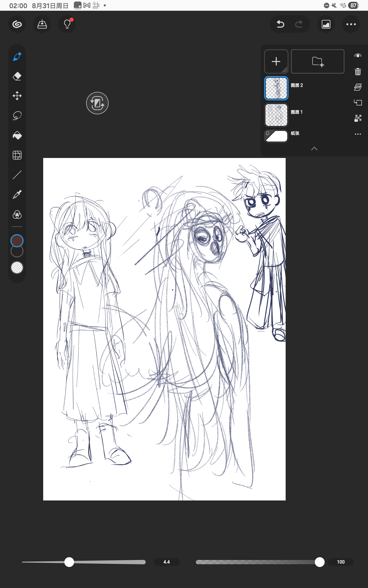Tap the canvas rotate-flip floating button
This screenshot has height=588, width=368.
point(97,103)
